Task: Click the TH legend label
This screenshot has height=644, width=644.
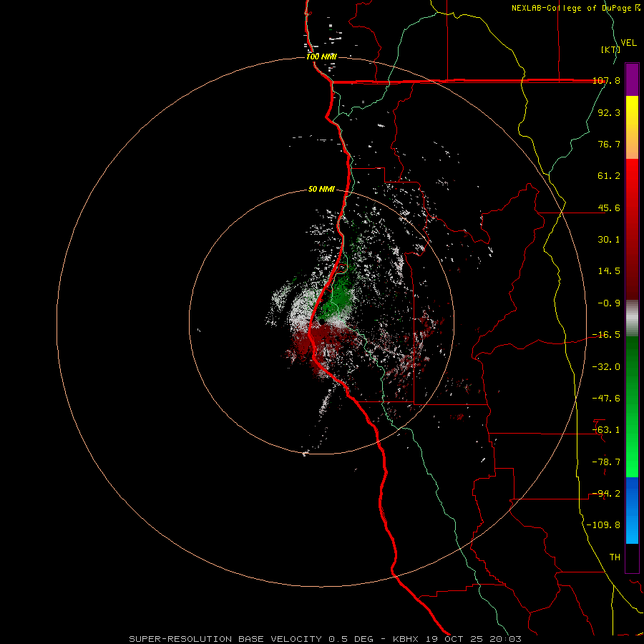Action: 615,557
